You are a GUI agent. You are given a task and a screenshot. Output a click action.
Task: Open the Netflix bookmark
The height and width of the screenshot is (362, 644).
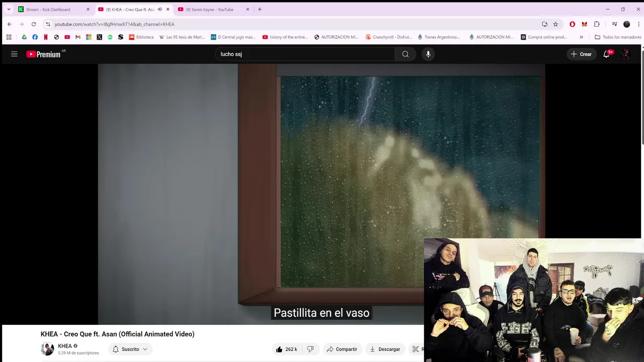[46, 37]
